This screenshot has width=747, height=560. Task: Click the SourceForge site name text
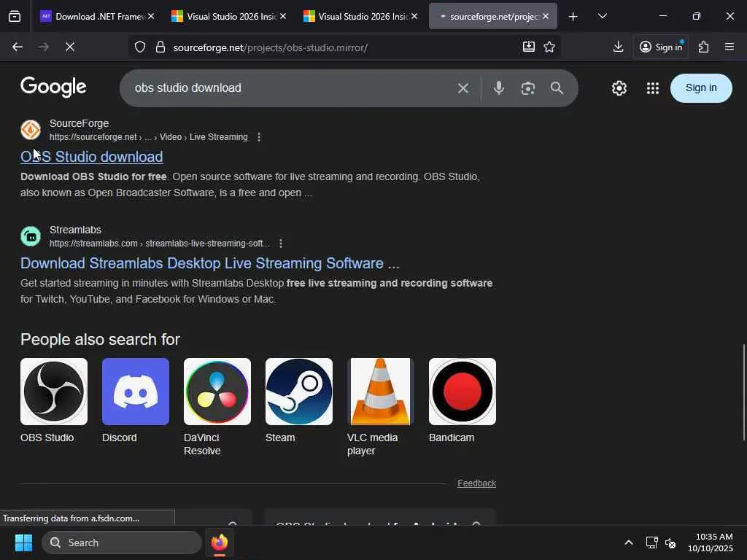coord(79,123)
